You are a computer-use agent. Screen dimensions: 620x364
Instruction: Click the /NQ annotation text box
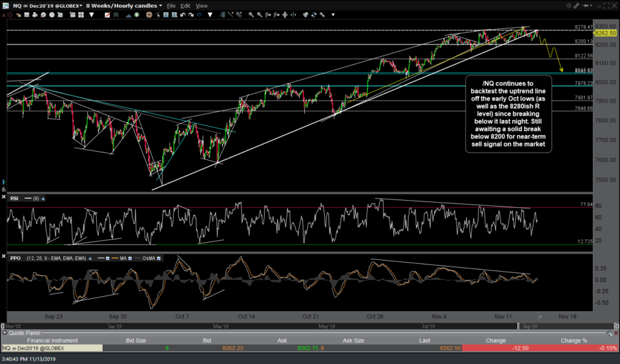pyautogui.click(x=508, y=114)
